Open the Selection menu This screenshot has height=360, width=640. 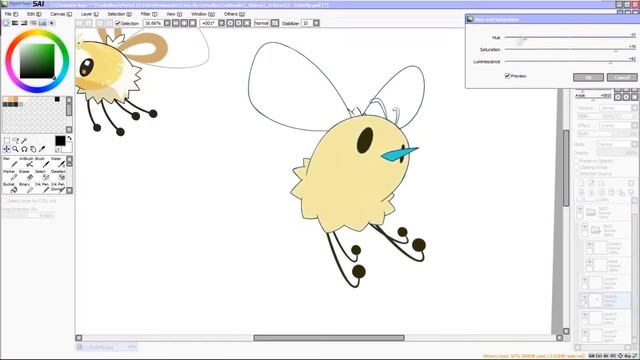(119, 14)
